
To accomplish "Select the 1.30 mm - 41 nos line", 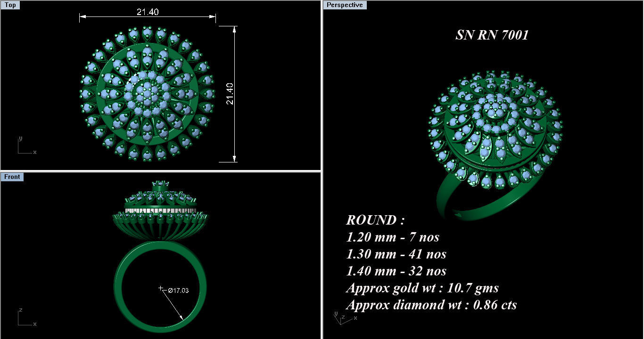I will tap(396, 254).
